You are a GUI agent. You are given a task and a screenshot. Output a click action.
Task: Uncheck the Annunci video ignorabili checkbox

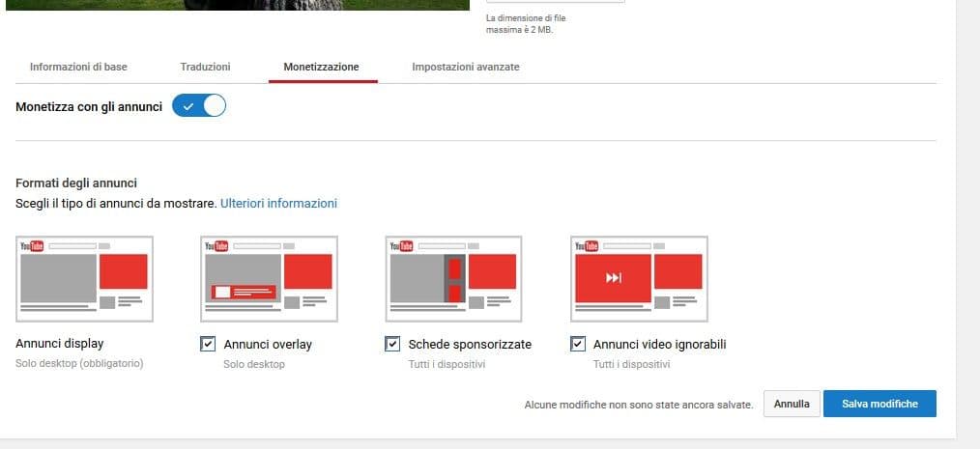[578, 344]
